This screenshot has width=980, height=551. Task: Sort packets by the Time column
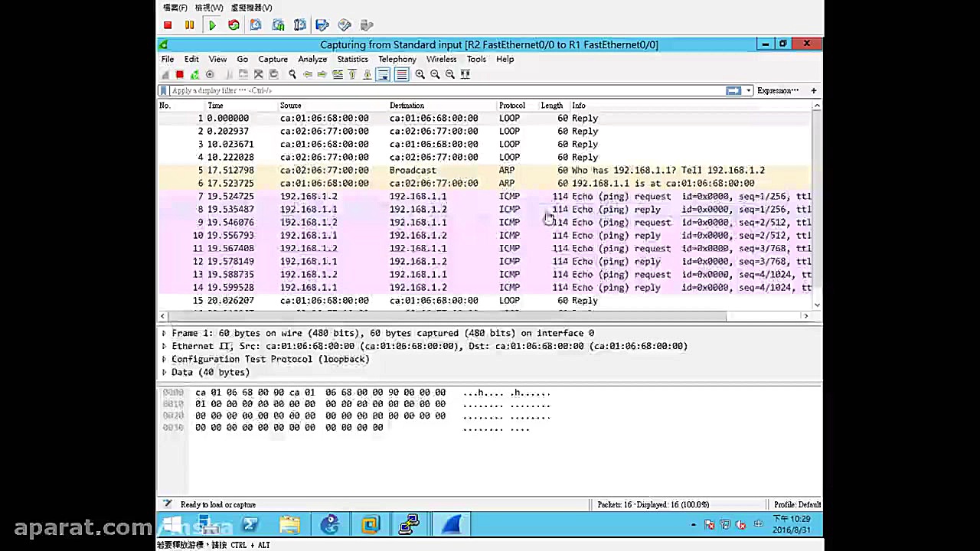coord(215,106)
